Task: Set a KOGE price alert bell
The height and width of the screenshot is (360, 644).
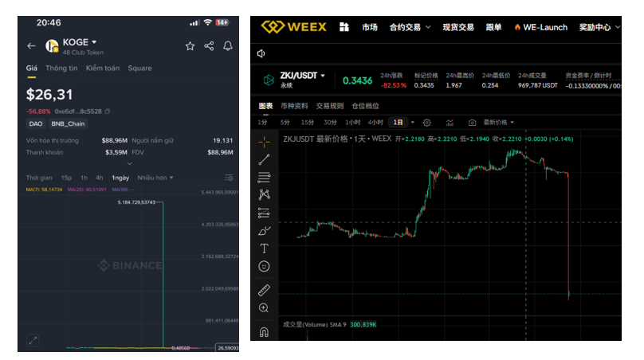Action: 227,46
